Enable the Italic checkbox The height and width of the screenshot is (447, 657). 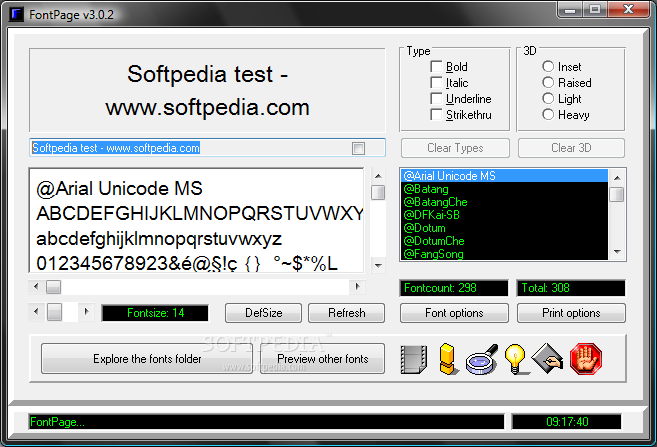pyautogui.click(x=436, y=83)
